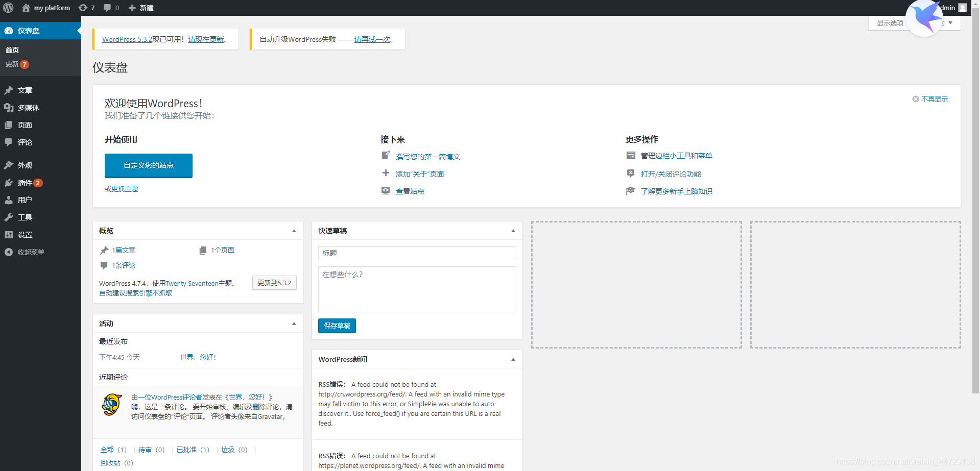Viewport: 980px width, 471px height.
Task: Click the comments toggle icon in welcome panel
Action: pyautogui.click(x=631, y=173)
